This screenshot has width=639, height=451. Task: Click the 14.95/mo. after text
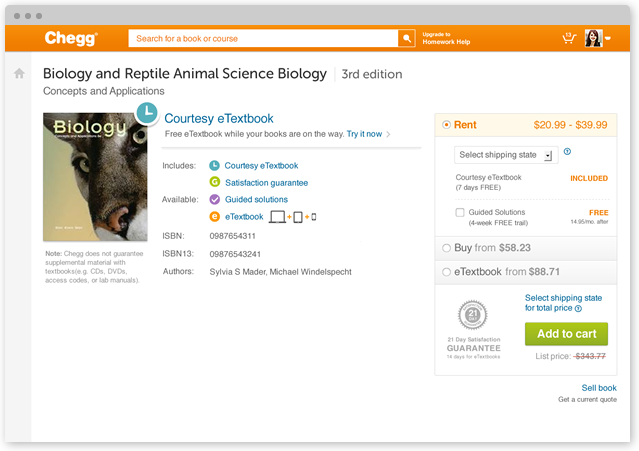pyautogui.click(x=589, y=222)
